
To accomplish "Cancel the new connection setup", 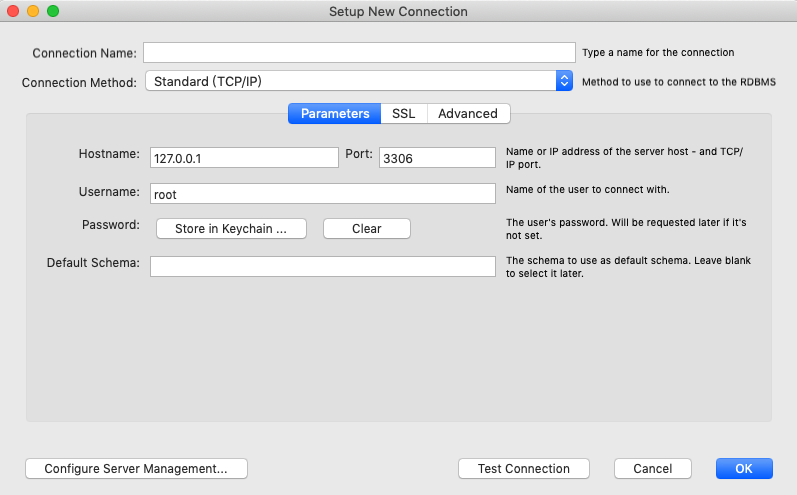I will click(652, 468).
